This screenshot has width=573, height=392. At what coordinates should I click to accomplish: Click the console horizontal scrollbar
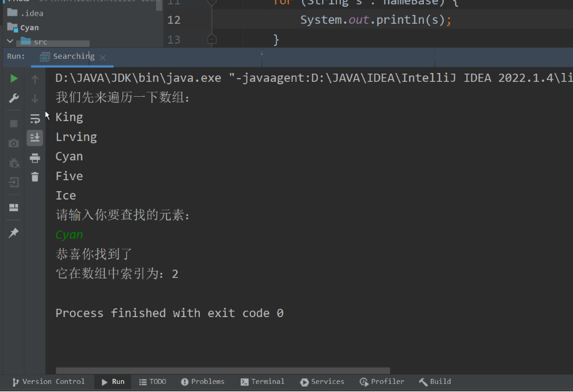[x=223, y=370]
